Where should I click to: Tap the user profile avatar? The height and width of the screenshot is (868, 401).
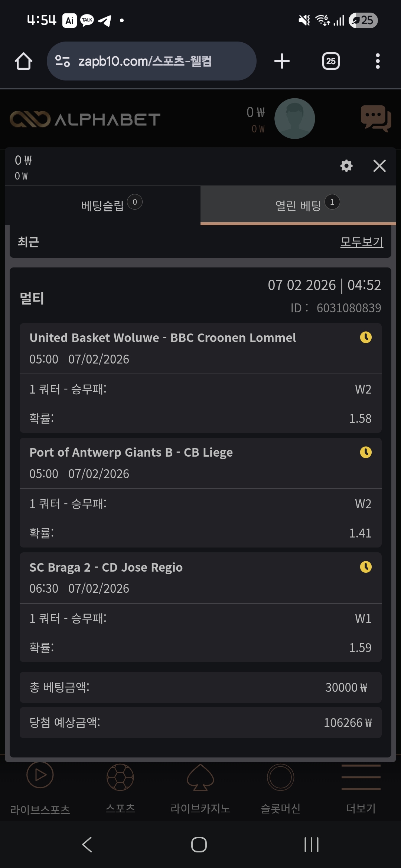[294, 119]
